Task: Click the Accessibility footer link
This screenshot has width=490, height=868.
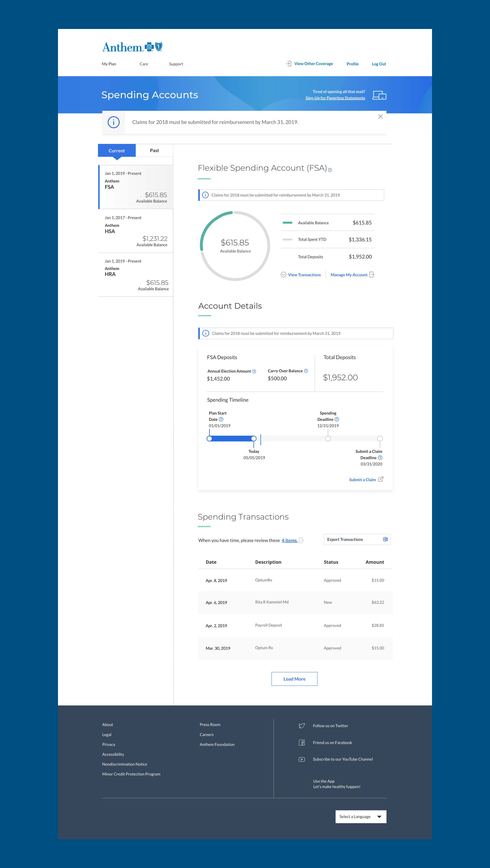Action: click(x=113, y=754)
